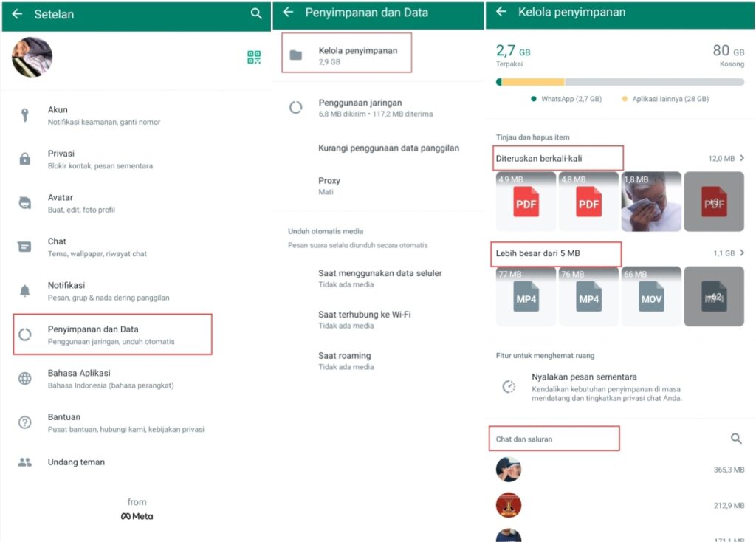Click the storage usage bar

point(619,82)
